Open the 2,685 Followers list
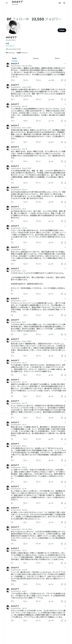72x644 pixels. click(22, 53)
